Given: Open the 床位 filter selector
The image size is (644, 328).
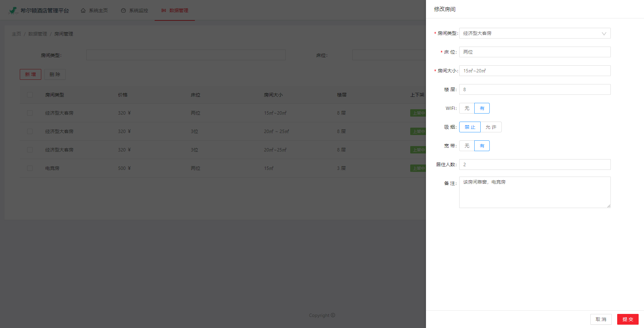Looking at the screenshot, I should point(389,55).
